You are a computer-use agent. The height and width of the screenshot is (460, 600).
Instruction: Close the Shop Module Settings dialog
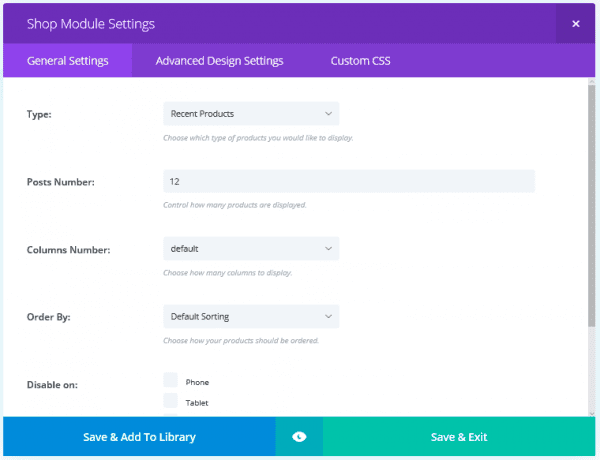point(575,23)
